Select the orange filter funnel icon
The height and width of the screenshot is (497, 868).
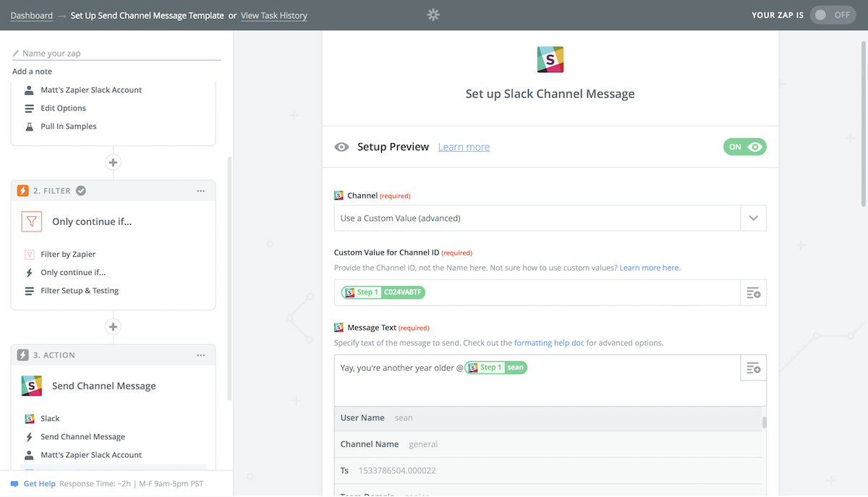32,221
